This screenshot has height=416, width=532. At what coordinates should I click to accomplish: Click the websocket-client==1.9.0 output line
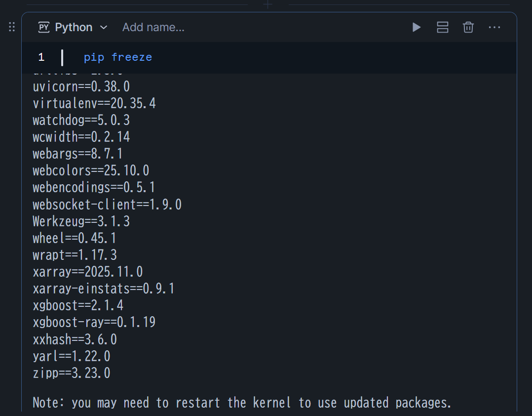coord(107,205)
